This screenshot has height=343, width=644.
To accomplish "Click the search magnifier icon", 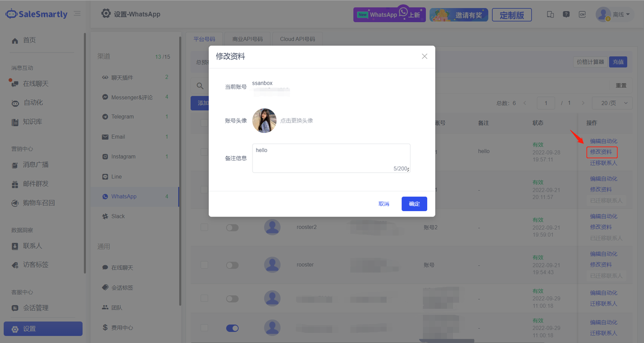I will tap(200, 86).
